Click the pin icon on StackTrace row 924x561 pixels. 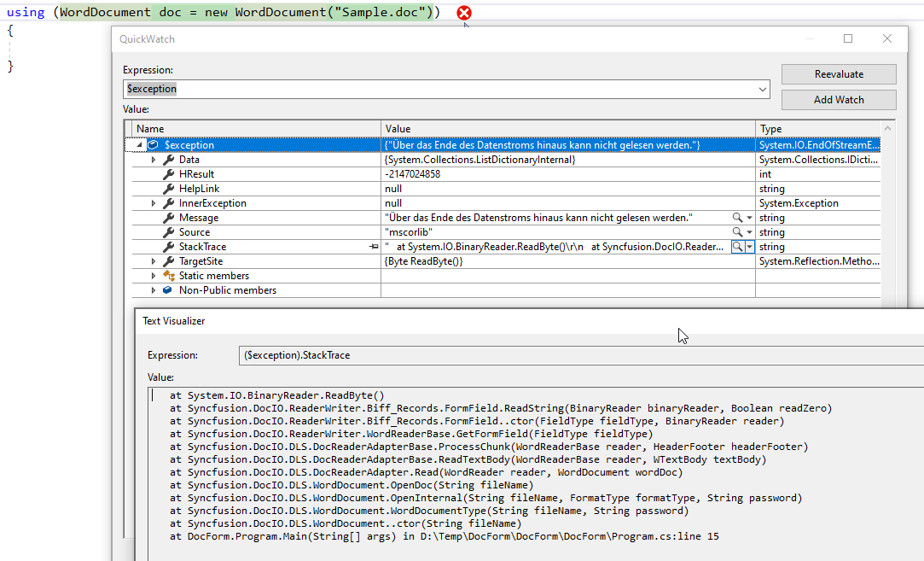pos(374,247)
